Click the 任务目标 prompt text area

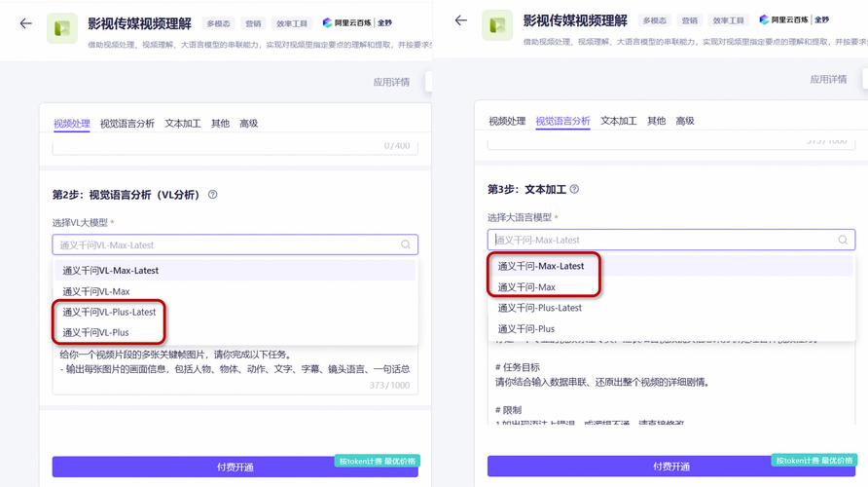click(x=670, y=382)
